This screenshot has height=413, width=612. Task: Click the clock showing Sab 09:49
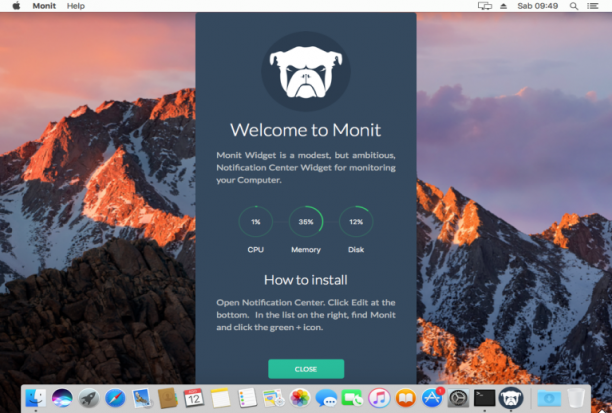(x=537, y=6)
